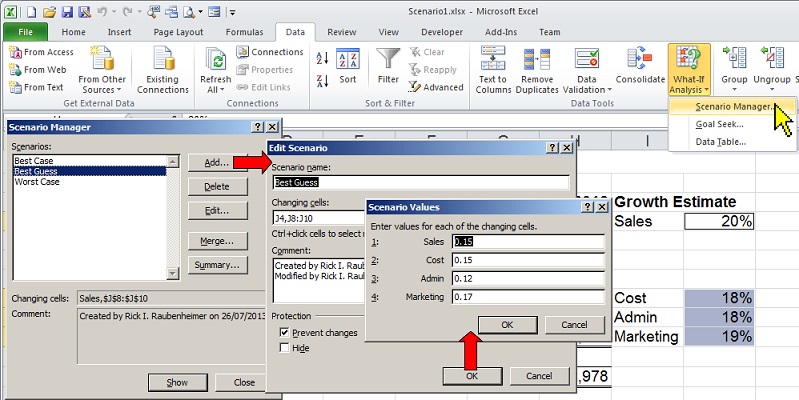Click the Sales value input field
This screenshot has height=400, width=799.
coord(528,242)
